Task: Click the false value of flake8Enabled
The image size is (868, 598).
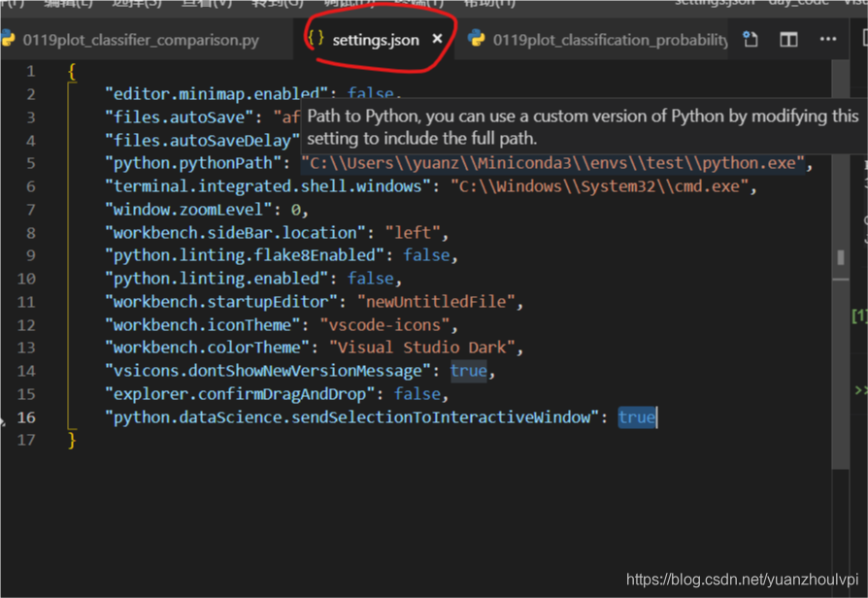Action: (x=426, y=255)
